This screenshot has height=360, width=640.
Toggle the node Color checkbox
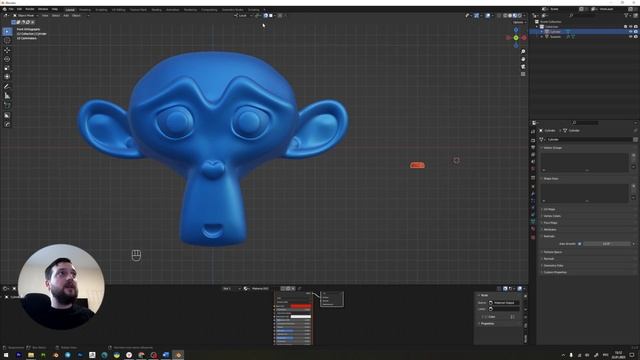485,317
